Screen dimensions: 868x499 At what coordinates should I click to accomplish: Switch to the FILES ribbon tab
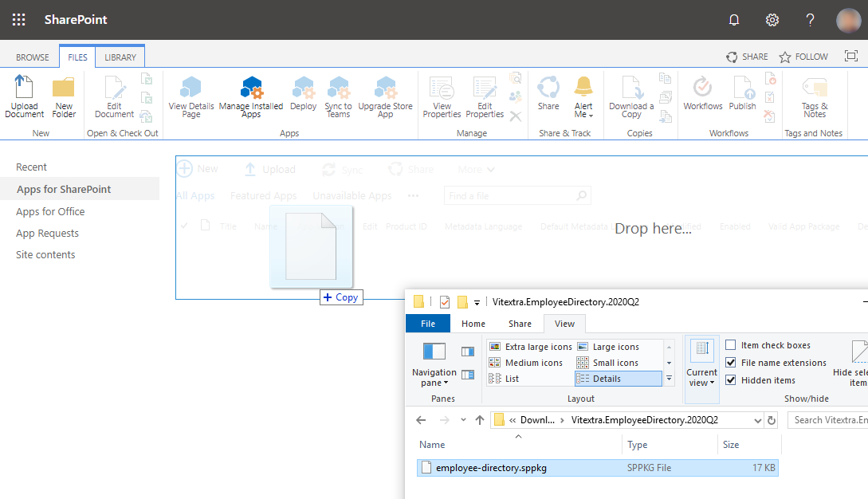tap(77, 57)
